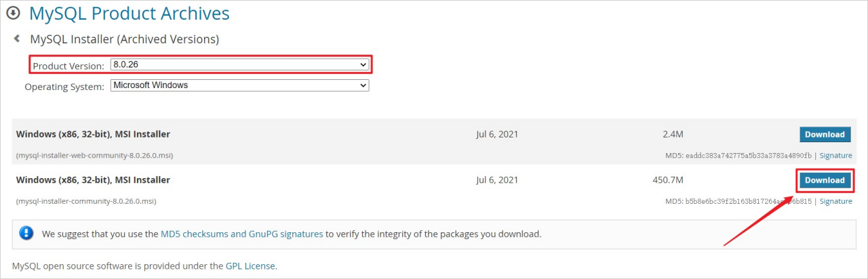Open the GPL License link

(x=250, y=266)
